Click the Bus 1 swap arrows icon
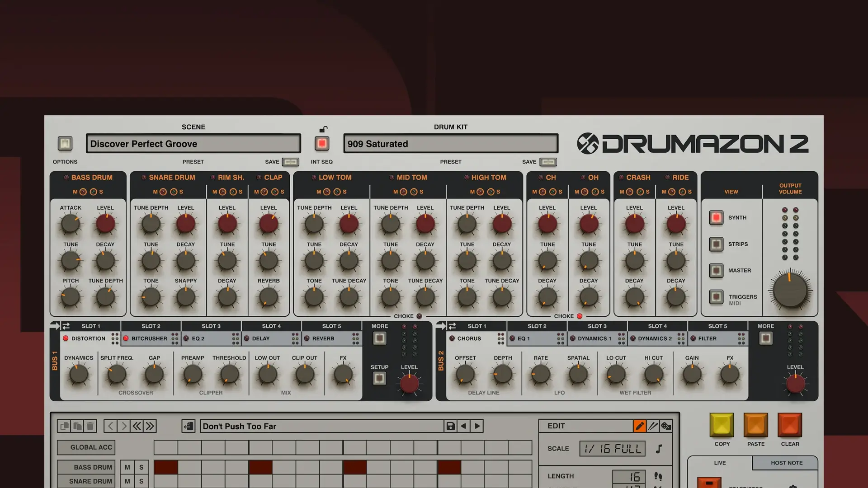This screenshot has width=868, height=488. click(66, 326)
